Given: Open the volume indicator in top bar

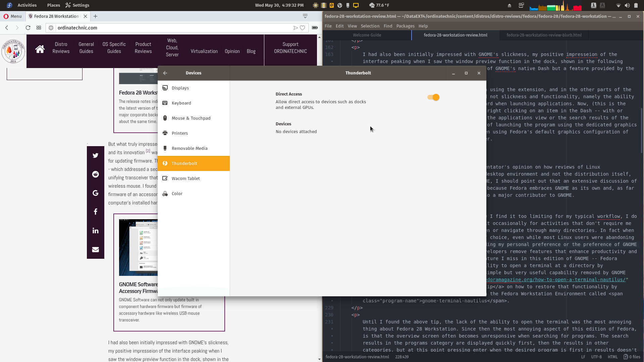Looking at the screenshot, I should click(627, 5).
